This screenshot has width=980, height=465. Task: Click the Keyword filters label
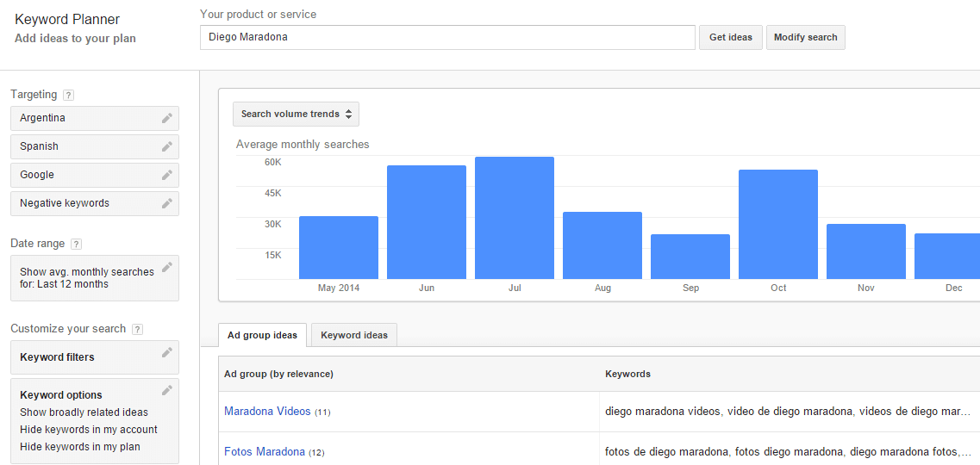pyautogui.click(x=58, y=357)
